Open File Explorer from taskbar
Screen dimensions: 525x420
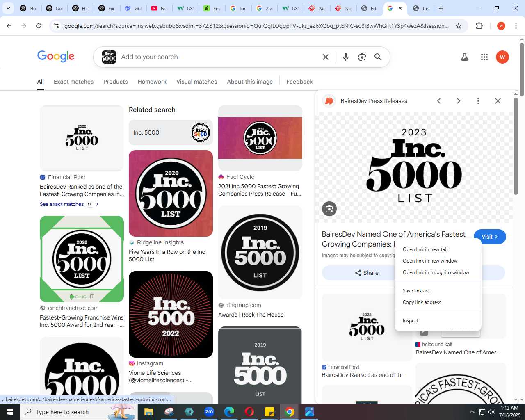pyautogui.click(x=148, y=412)
